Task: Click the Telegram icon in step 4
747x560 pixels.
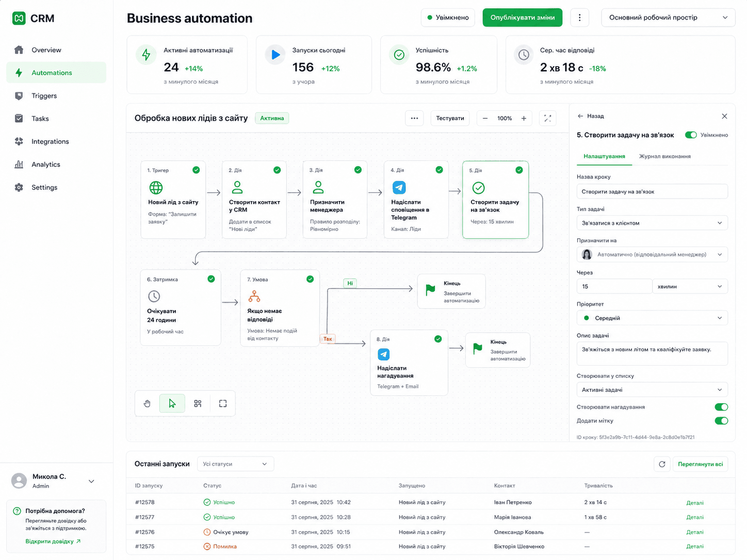Action: pyautogui.click(x=399, y=187)
